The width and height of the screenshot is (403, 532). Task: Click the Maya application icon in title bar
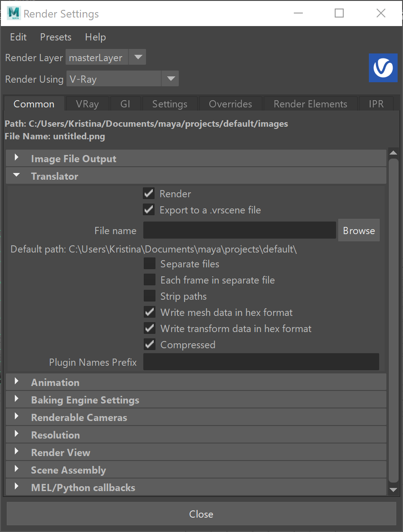pos(14,13)
